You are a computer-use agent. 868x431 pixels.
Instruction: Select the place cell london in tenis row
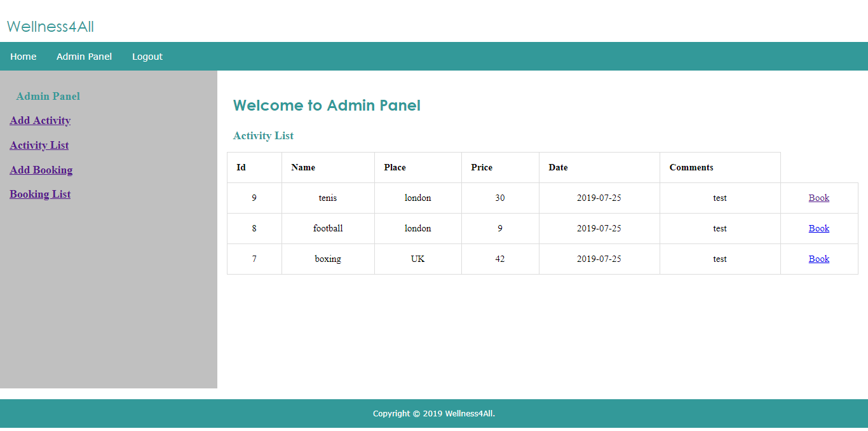click(x=418, y=198)
